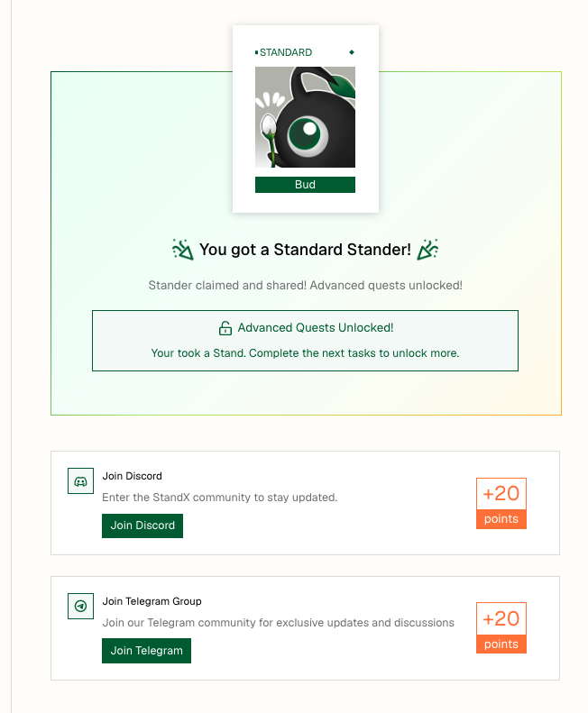Click the Join Discord quest title
This screenshot has width=588, height=713.
[133, 476]
